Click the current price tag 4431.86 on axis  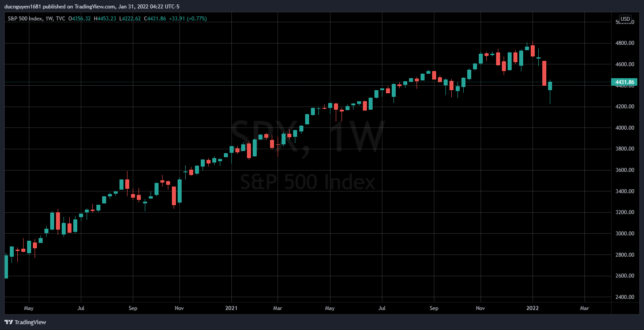pos(624,82)
